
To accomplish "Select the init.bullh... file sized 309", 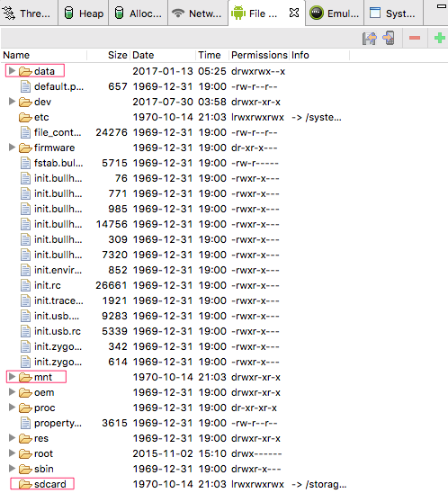I will [58, 239].
